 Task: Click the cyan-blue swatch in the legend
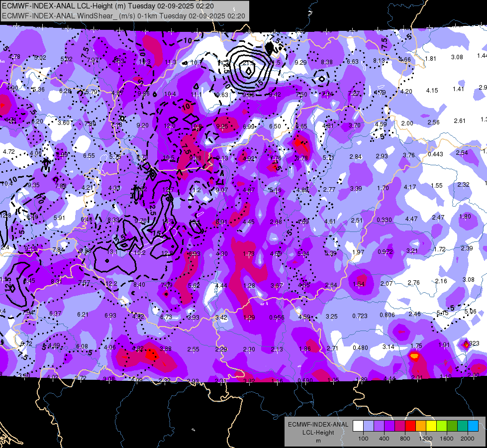tap(473, 426)
